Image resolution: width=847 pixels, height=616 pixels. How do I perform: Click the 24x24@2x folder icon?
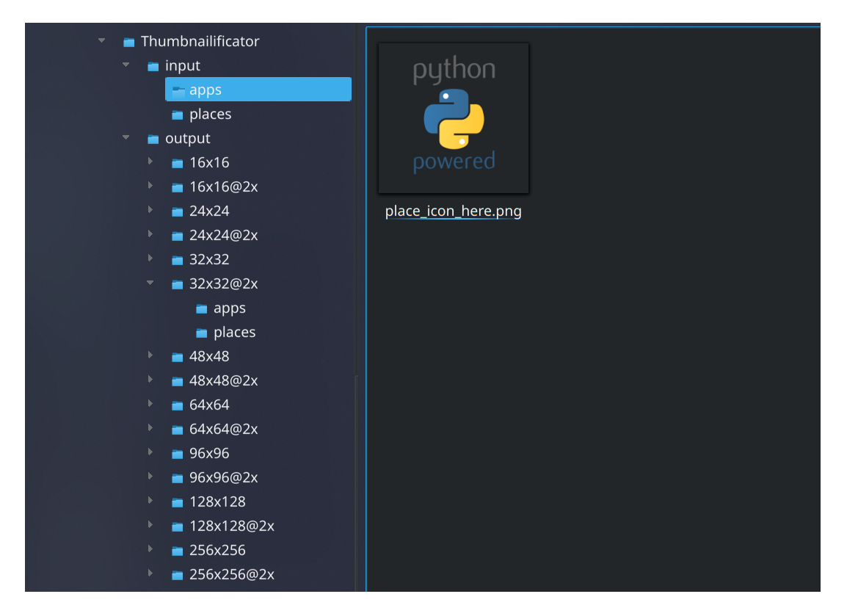point(177,236)
